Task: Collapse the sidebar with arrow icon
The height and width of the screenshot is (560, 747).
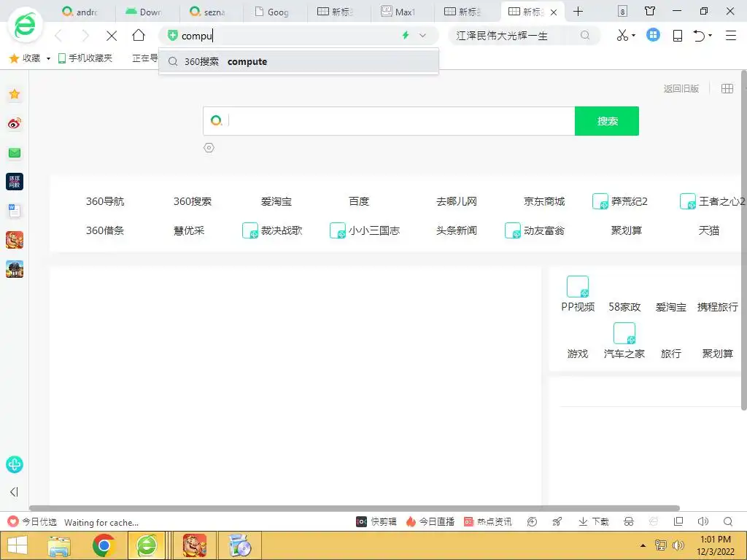Action: coord(15,492)
